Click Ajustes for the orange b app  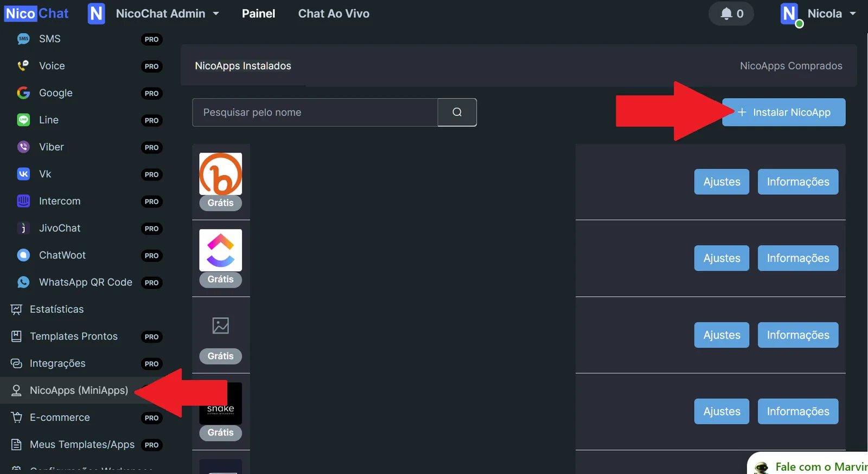point(722,182)
